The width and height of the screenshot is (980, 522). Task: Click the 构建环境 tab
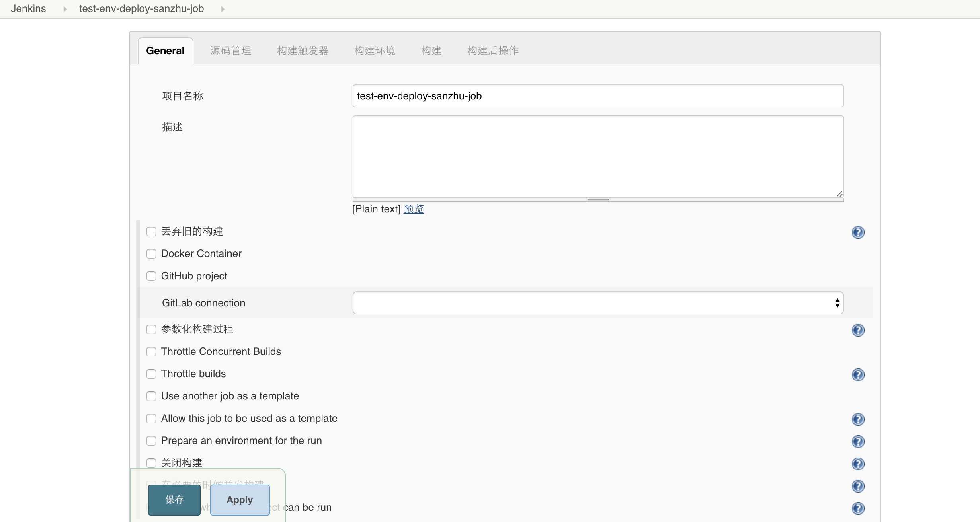375,51
